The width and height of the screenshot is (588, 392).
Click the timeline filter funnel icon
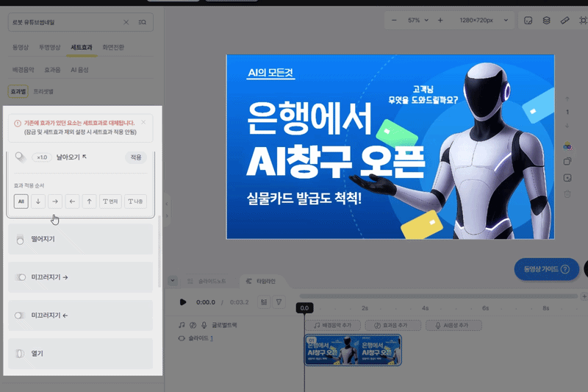click(279, 302)
